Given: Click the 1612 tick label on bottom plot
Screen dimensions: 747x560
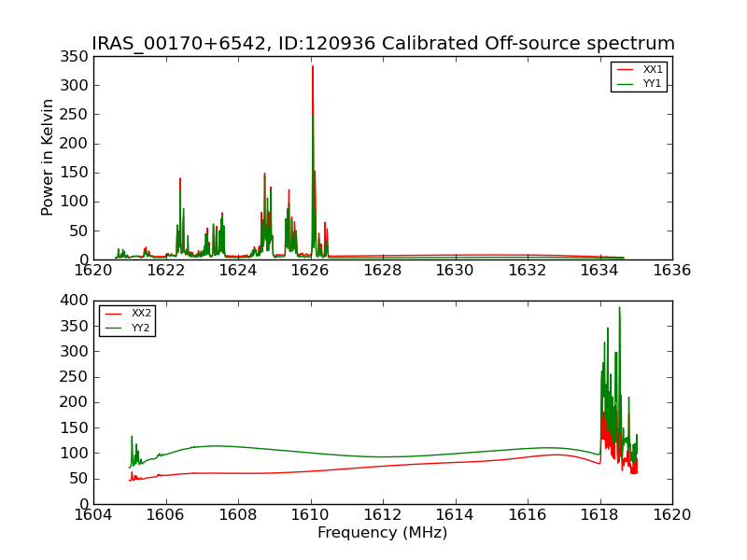Looking at the screenshot, I should (383, 515).
